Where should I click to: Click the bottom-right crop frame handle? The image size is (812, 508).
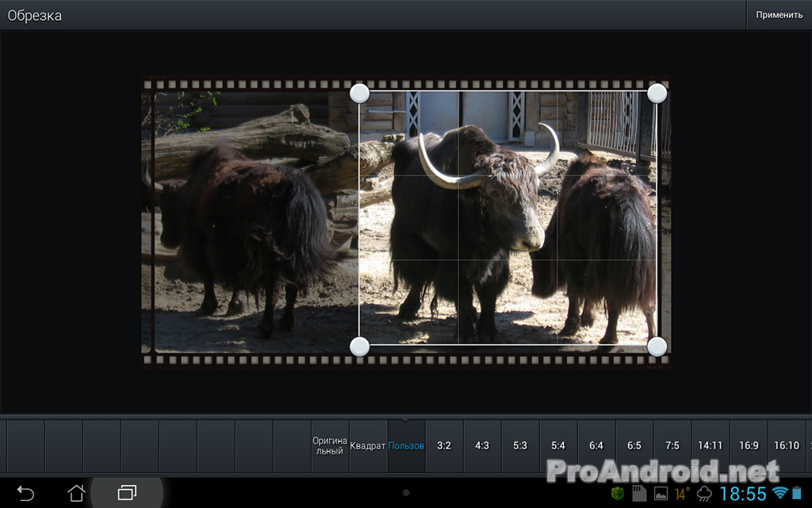point(657,346)
